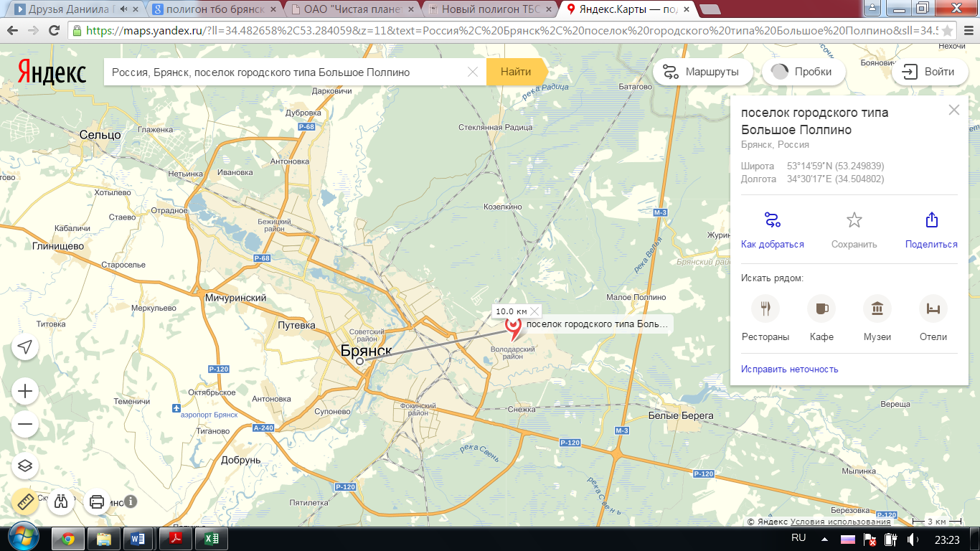Screen dimensions: 980x551
Task: Go back in browser history
Action: click(x=13, y=31)
